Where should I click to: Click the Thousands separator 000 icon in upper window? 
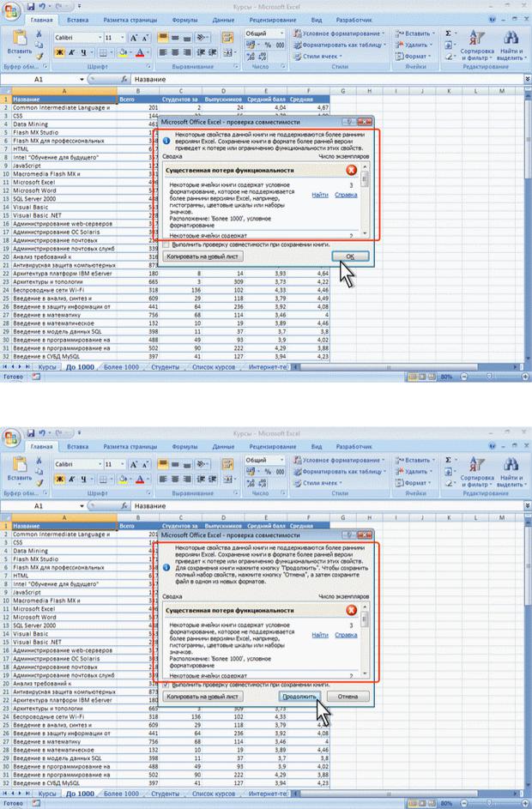[x=281, y=45]
